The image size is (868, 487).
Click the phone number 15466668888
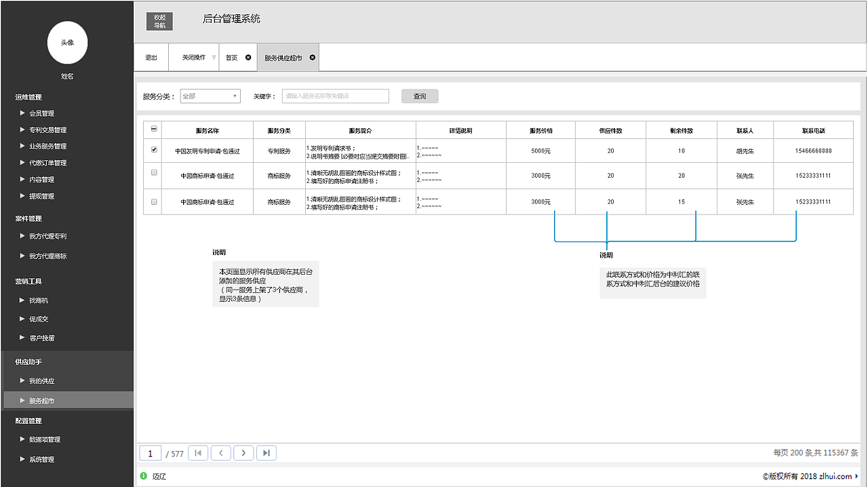814,151
